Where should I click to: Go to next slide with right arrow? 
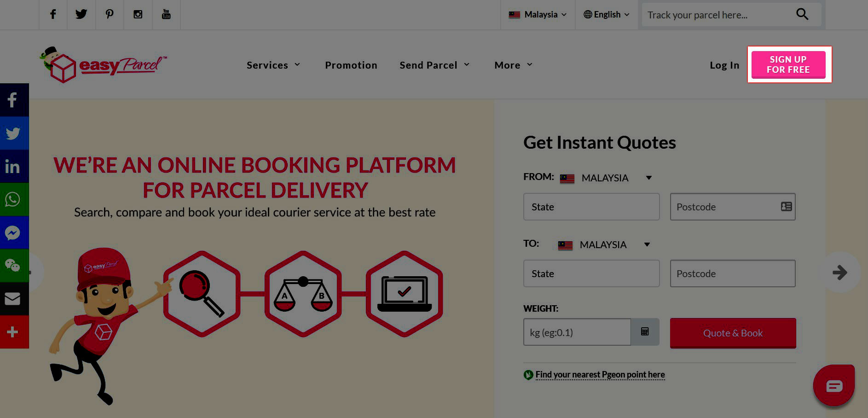tap(840, 273)
